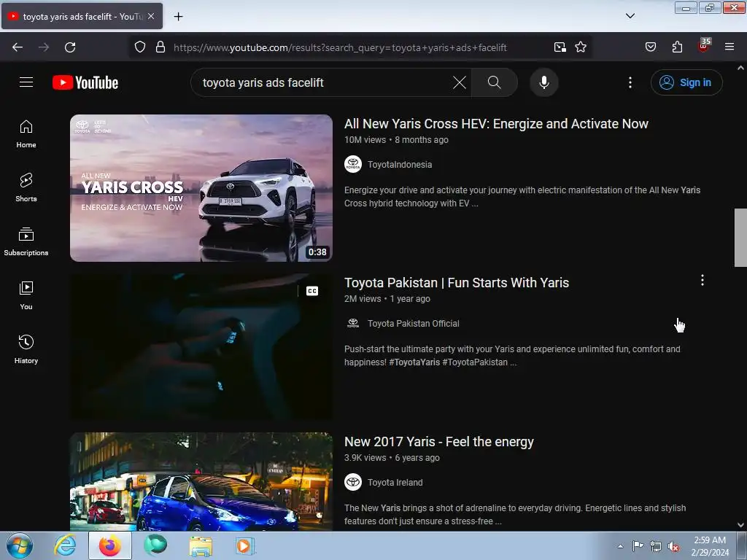Open the tracking protection shield icon

[139, 47]
